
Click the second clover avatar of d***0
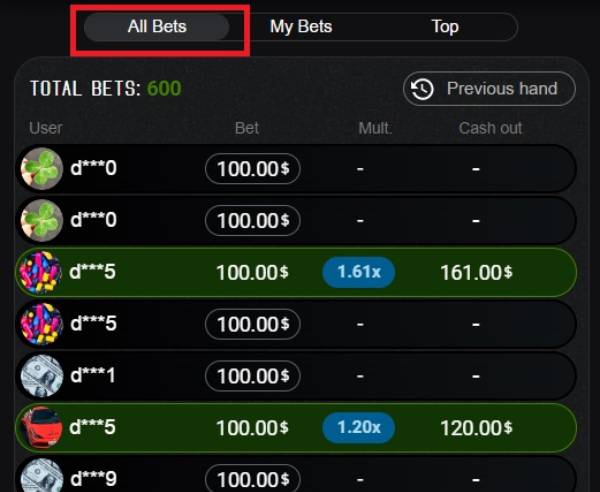point(42,220)
